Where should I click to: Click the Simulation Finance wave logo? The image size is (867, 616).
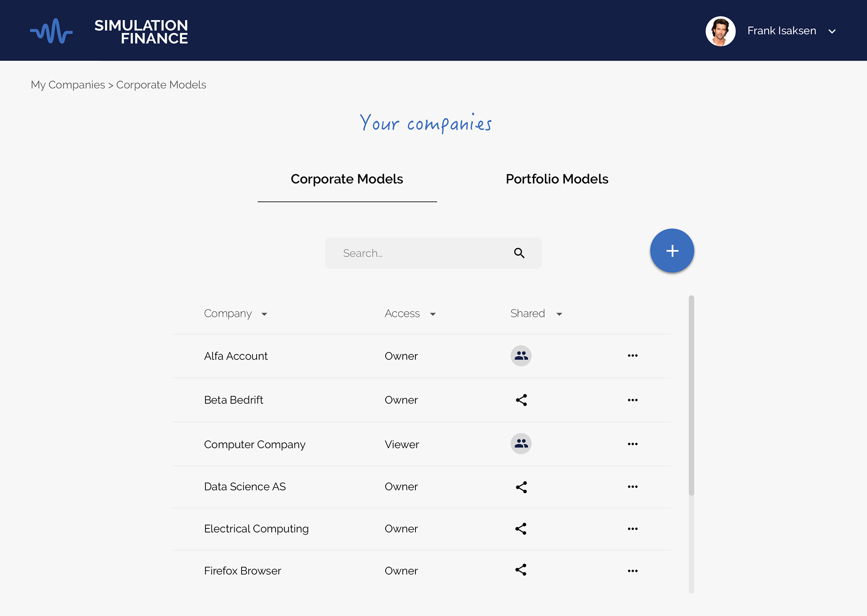click(x=51, y=31)
